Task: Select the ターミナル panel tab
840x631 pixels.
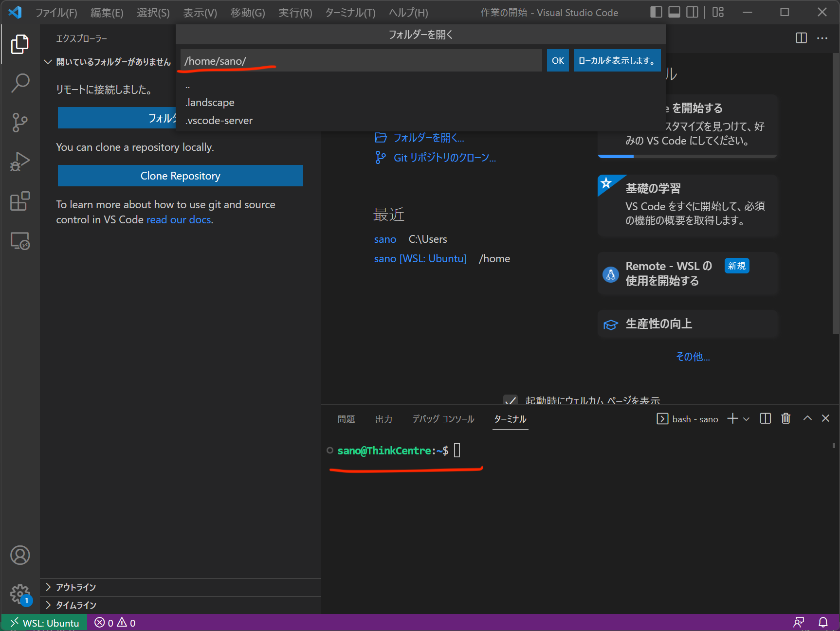Action: (x=510, y=419)
